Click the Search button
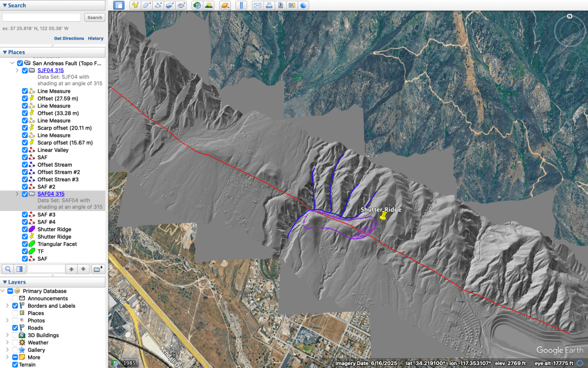 94,17
